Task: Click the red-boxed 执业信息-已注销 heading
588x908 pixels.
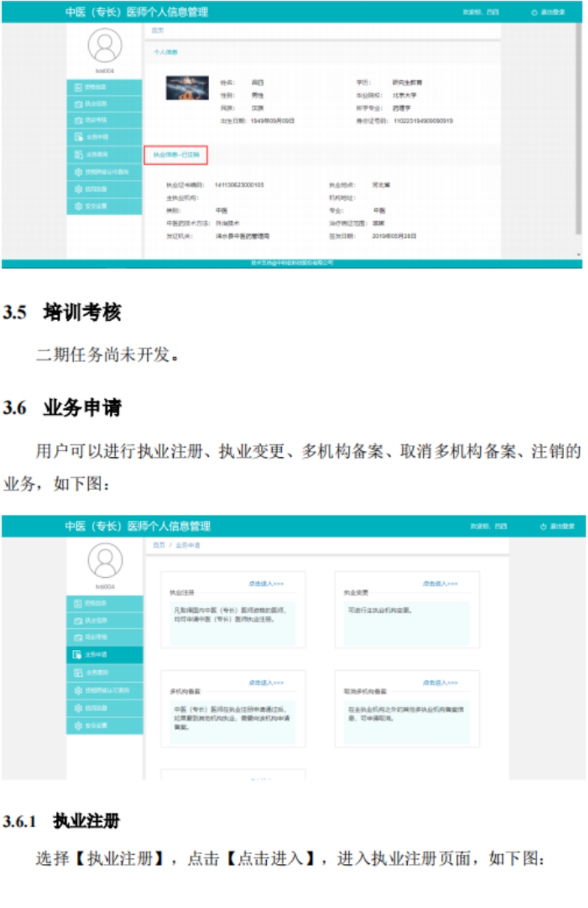Action: coord(176,155)
